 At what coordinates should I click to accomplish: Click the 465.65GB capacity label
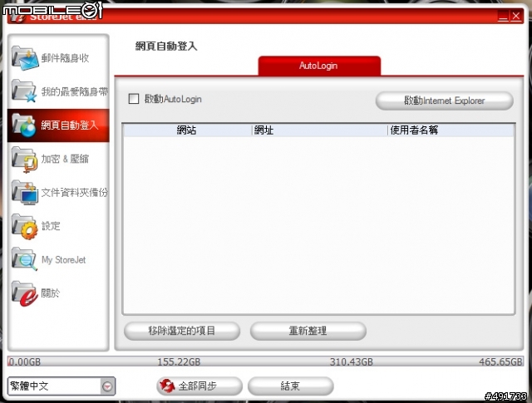[500, 362]
